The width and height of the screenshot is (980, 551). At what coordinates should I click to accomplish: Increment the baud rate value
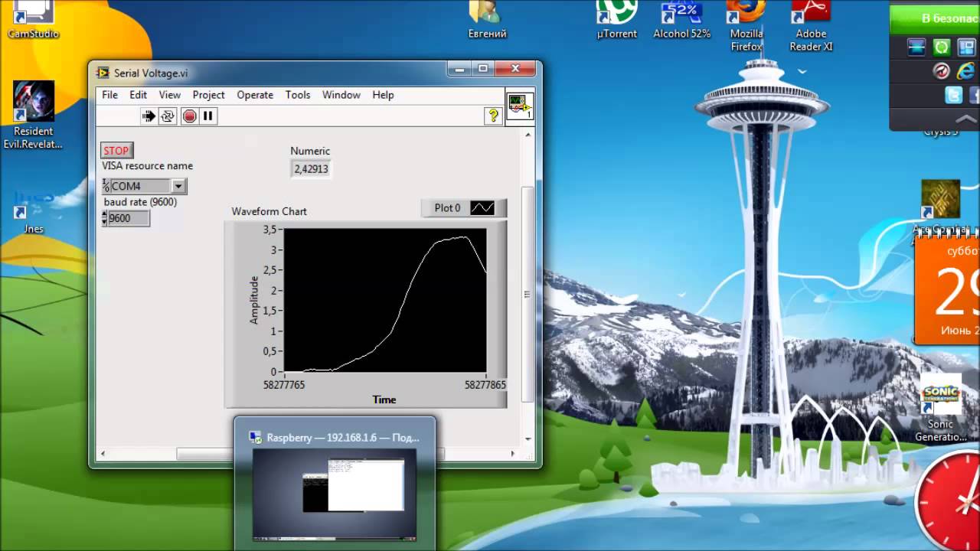click(105, 214)
